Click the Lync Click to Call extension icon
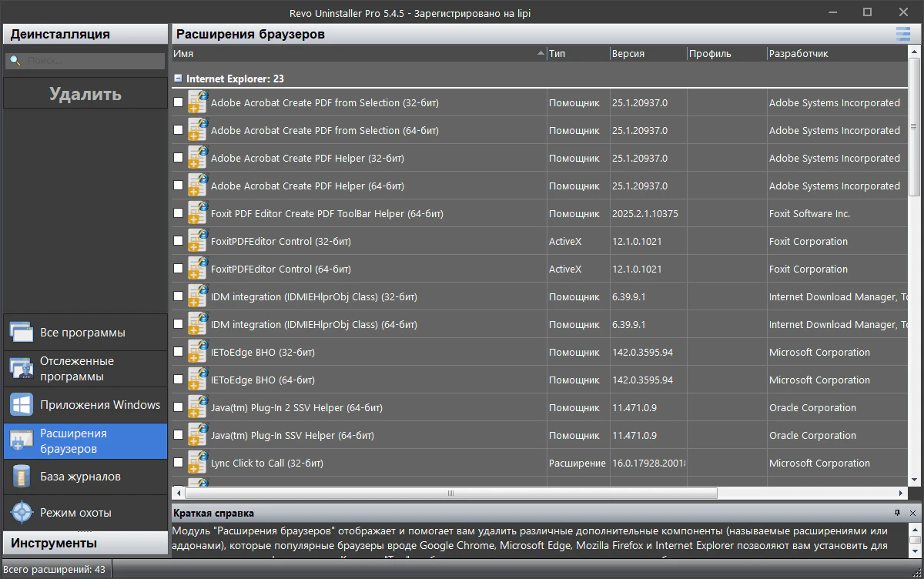Viewport: 924px width, 579px height. pyautogui.click(x=198, y=463)
